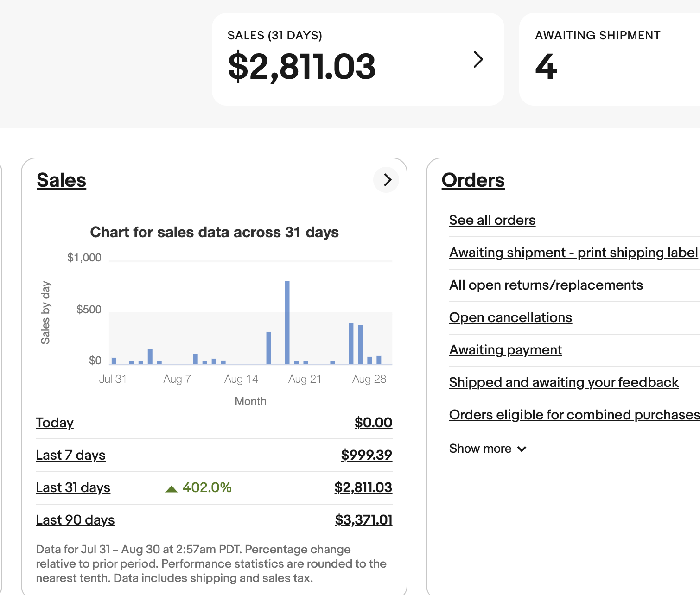Open the Open cancellations link
The width and height of the screenshot is (700, 595).
510,317
